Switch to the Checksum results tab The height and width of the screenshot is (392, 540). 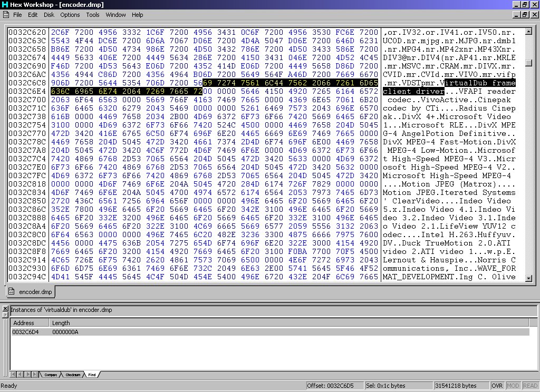click(73, 375)
